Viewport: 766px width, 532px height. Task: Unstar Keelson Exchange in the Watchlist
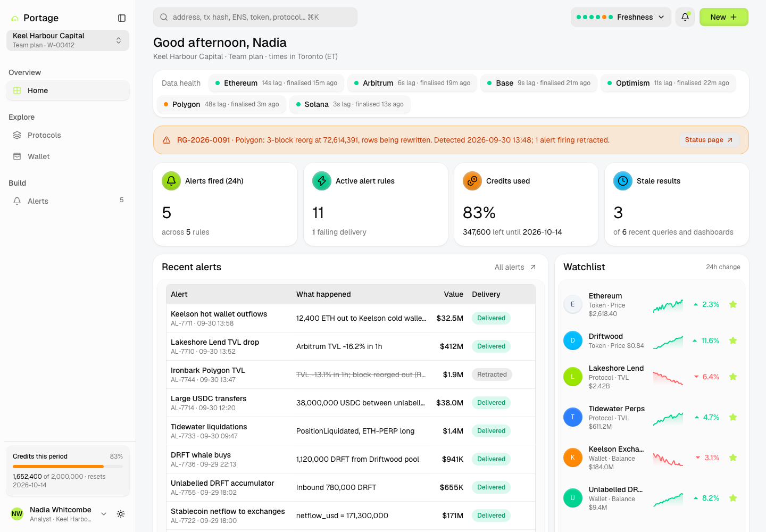click(733, 458)
